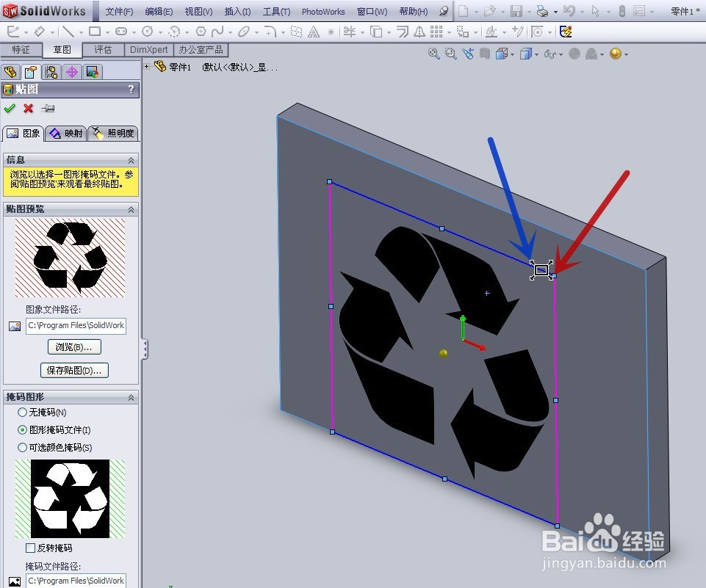706x588 pixels.
Task: Switch to the 特征 ribbon tab
Action: click(x=21, y=49)
